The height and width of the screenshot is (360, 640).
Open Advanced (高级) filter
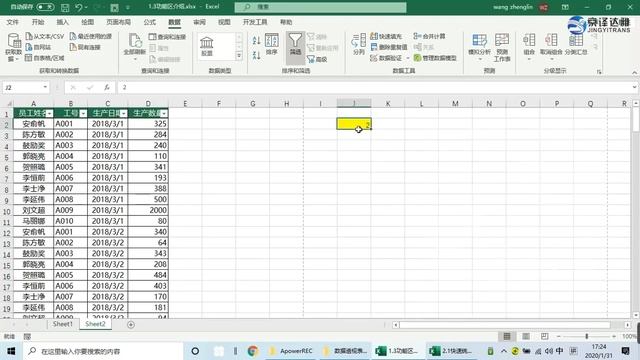click(x=317, y=59)
